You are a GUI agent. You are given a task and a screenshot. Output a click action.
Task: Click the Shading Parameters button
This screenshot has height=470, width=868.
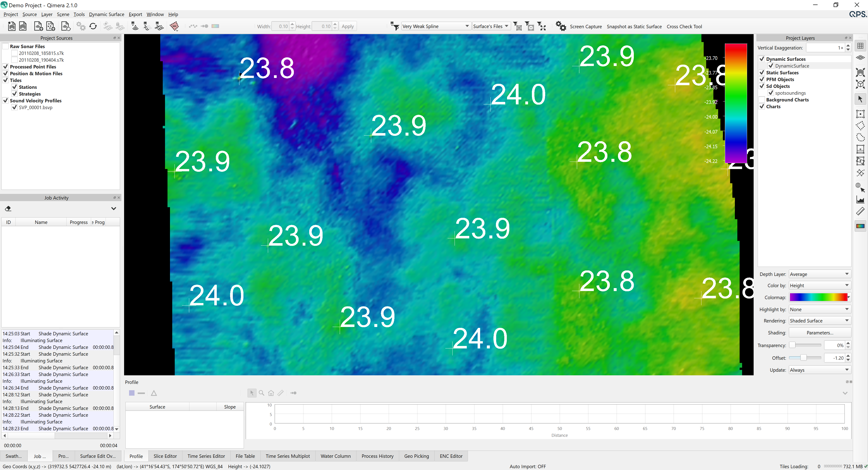pos(819,333)
